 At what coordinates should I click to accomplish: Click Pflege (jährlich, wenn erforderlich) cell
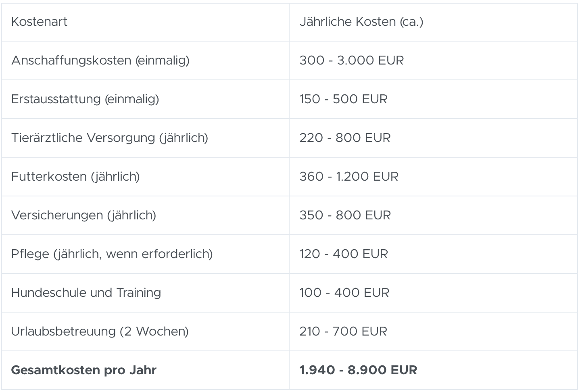(x=112, y=254)
